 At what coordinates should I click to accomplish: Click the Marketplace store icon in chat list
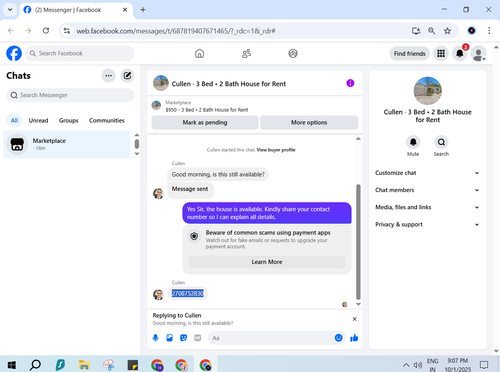point(17,144)
